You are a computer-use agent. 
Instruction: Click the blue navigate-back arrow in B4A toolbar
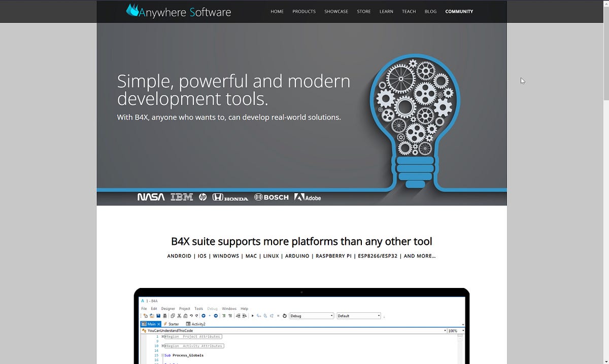(204, 316)
